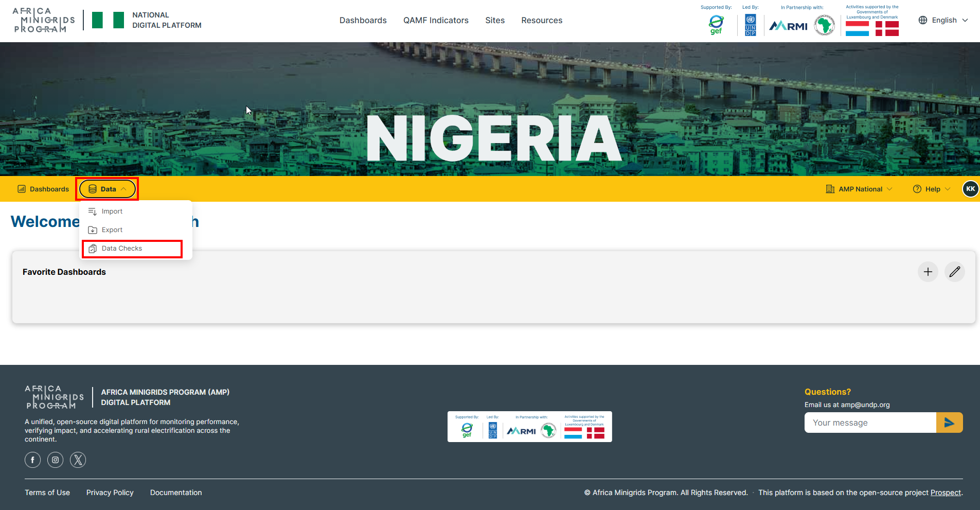980x510 pixels.
Task: Click Dashboards in the yellow toolbar
Action: tap(43, 189)
